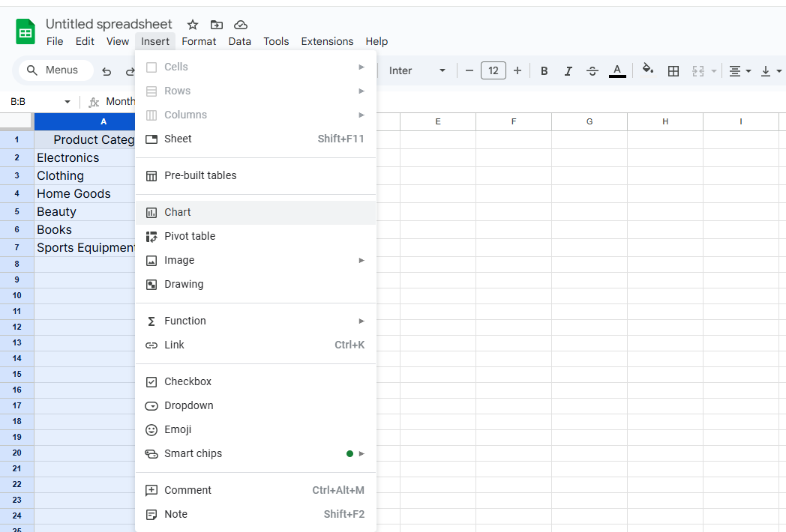Viewport: 786px width, 532px height.
Task: Select Pivot table menu entry
Action: click(190, 236)
